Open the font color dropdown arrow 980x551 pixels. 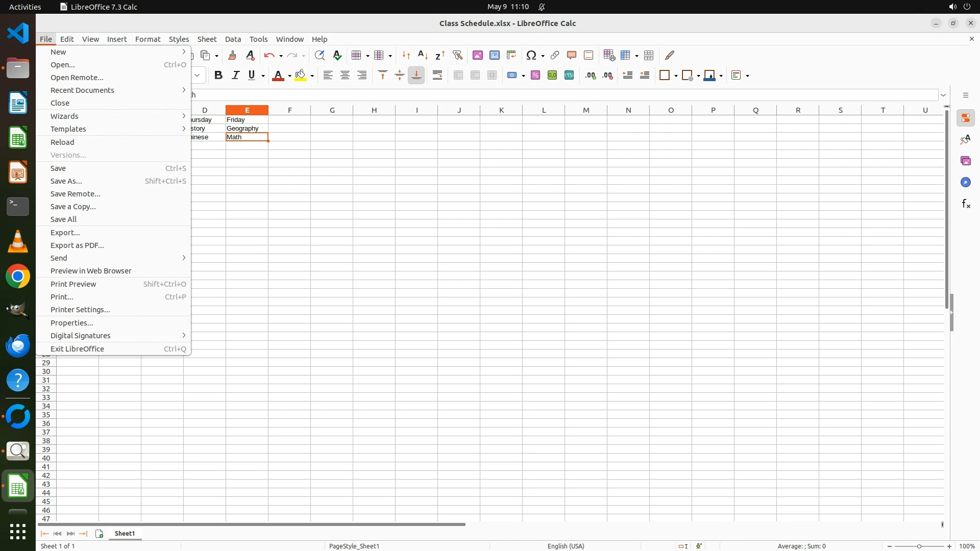point(289,76)
